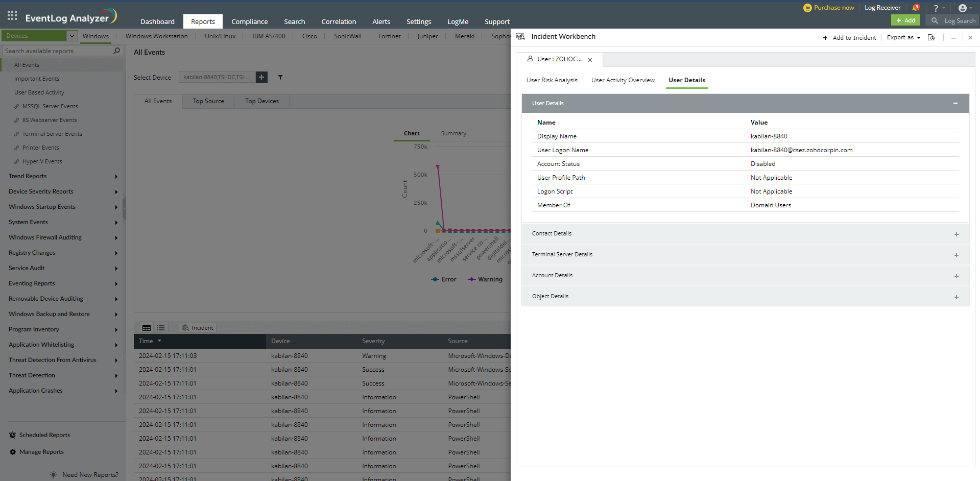Open the user account avatar menu
The height and width of the screenshot is (481, 980).
963,8
